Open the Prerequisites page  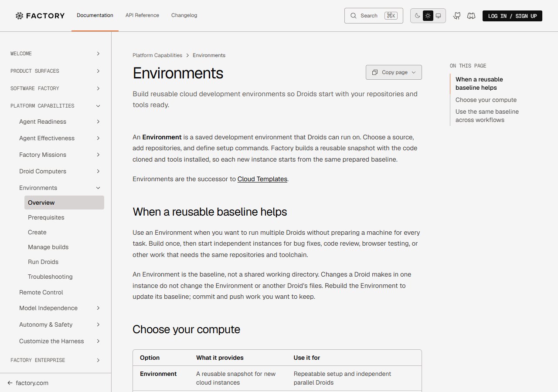click(46, 217)
